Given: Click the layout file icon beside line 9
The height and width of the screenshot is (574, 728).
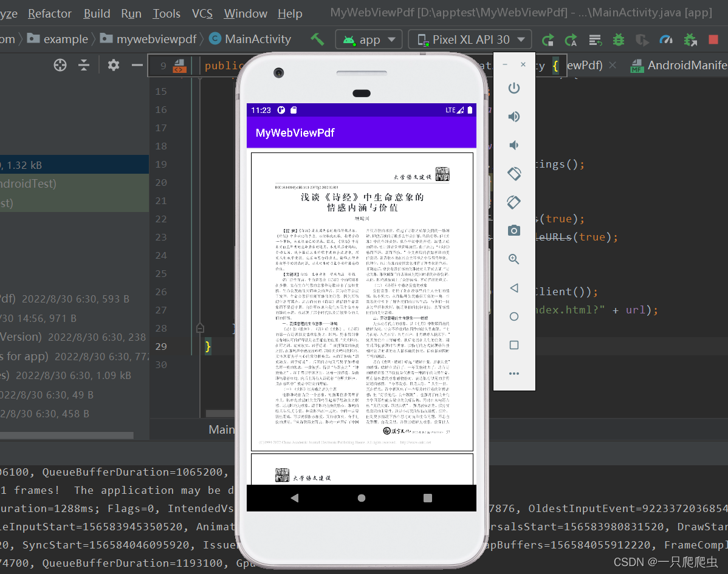Looking at the screenshot, I should (179, 66).
